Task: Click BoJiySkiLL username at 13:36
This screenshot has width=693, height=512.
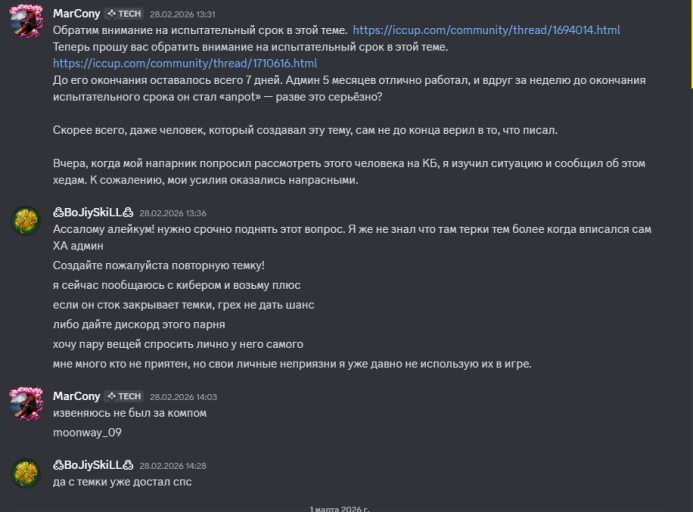Action: tap(93, 213)
